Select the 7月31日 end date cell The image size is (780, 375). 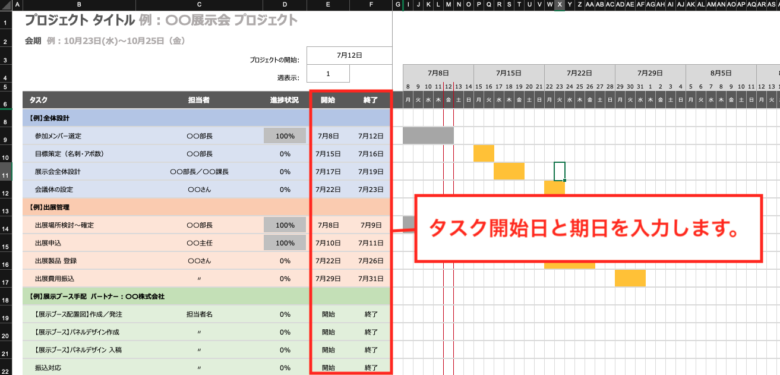pyautogui.click(x=371, y=279)
